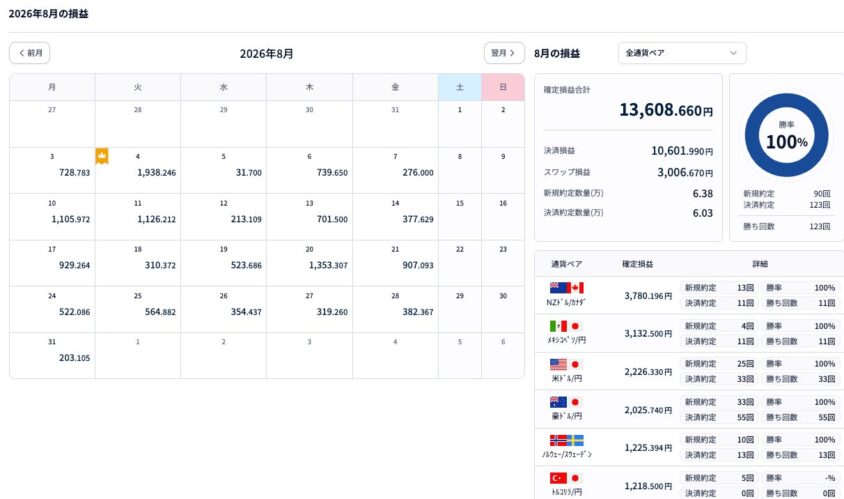Viewport: 844px width, 499px height.
Task: Click メキシコペソ/円 profit 3,132.500円
Action: click(x=648, y=334)
